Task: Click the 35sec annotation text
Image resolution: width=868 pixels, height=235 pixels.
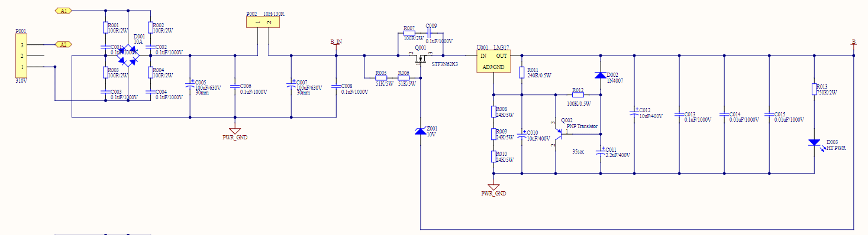Action: tap(578, 152)
